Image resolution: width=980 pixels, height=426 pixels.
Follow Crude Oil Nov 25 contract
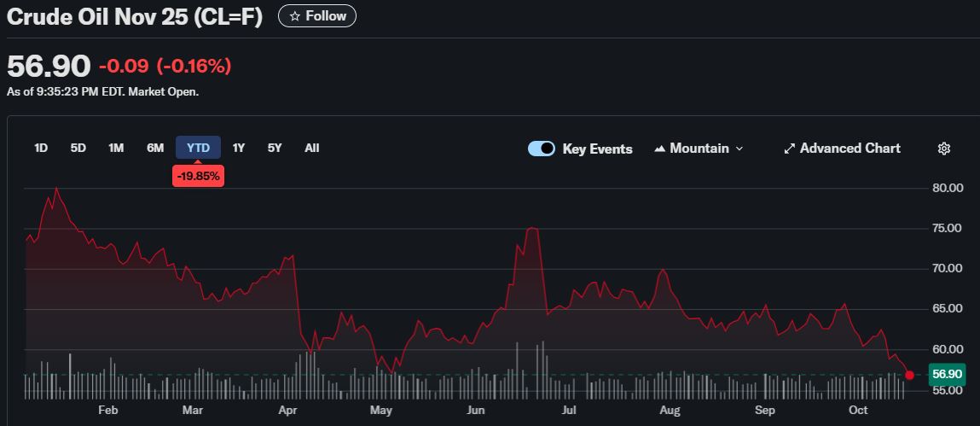[x=317, y=16]
